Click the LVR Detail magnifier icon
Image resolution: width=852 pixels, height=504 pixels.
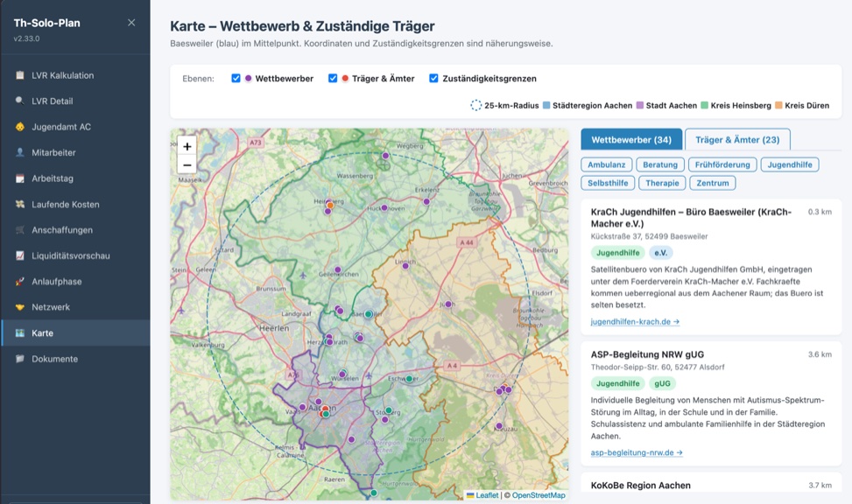point(20,101)
